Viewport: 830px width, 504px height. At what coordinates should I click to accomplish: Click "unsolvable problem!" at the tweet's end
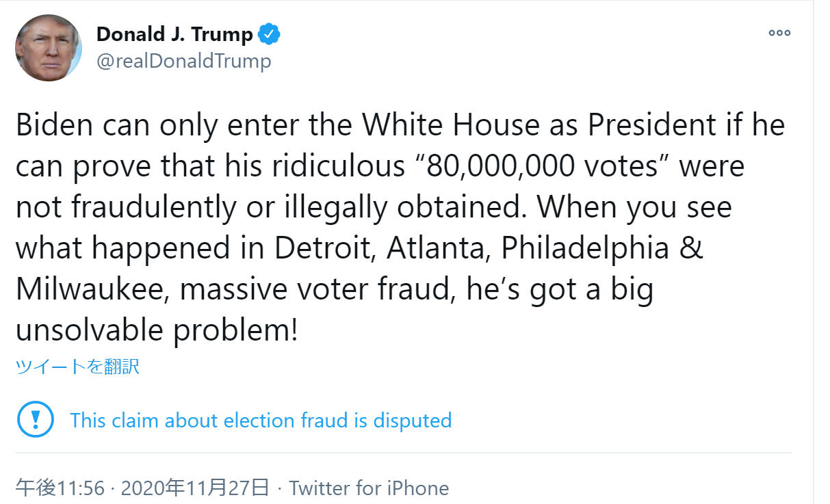157,330
